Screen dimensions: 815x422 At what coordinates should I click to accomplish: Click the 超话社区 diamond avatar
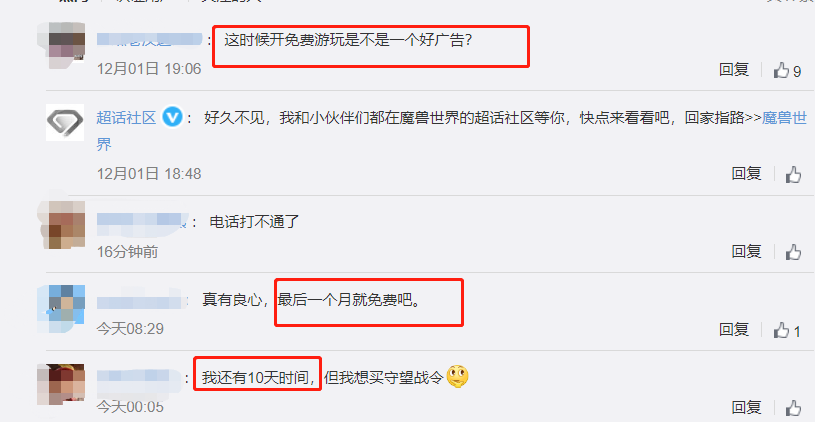65,122
